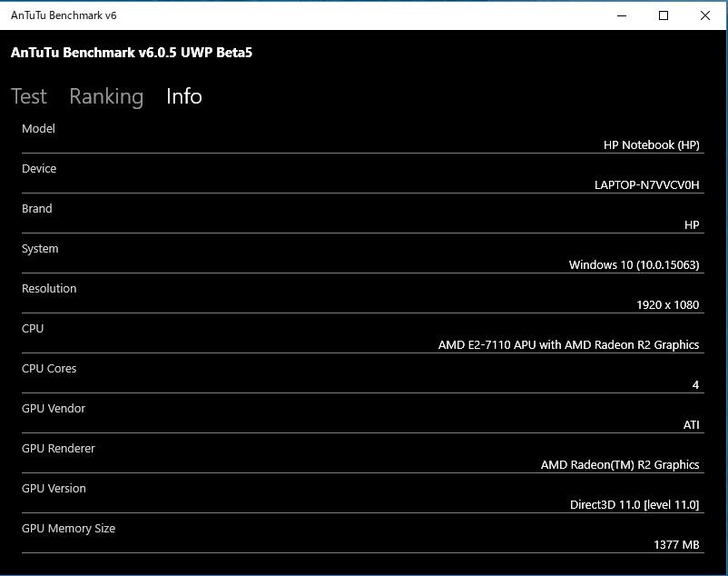Viewport: 728px width, 576px height.
Task: Select the CPU Cores row
Action: pos(49,368)
